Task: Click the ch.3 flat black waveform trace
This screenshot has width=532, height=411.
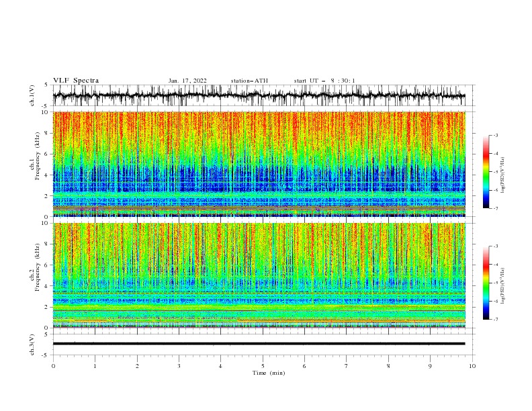Action: tap(259, 344)
